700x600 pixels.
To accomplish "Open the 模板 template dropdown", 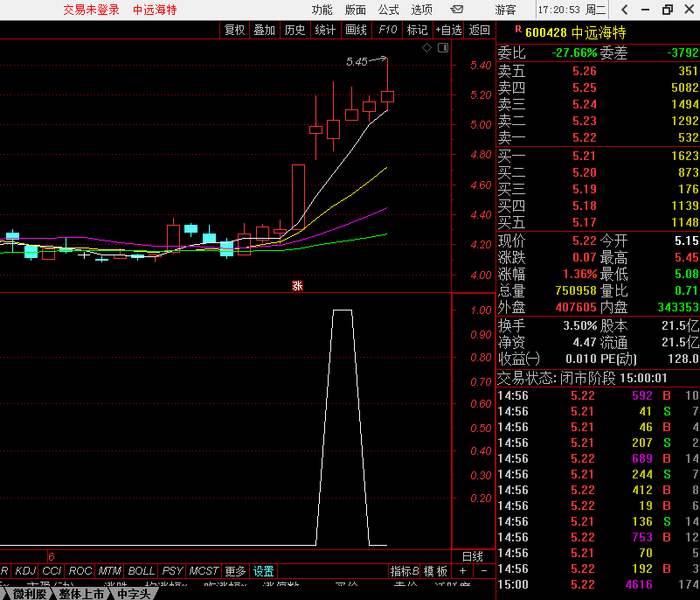I will [436, 571].
